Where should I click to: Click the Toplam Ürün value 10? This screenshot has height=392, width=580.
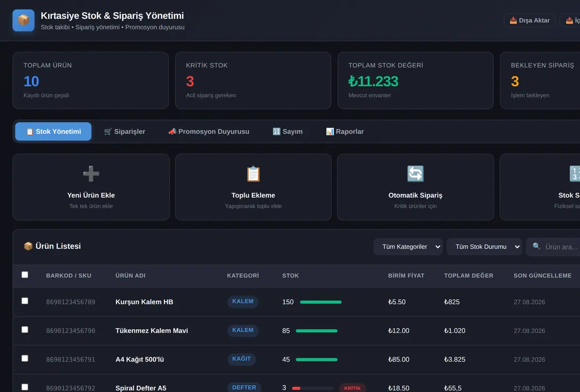pos(31,81)
